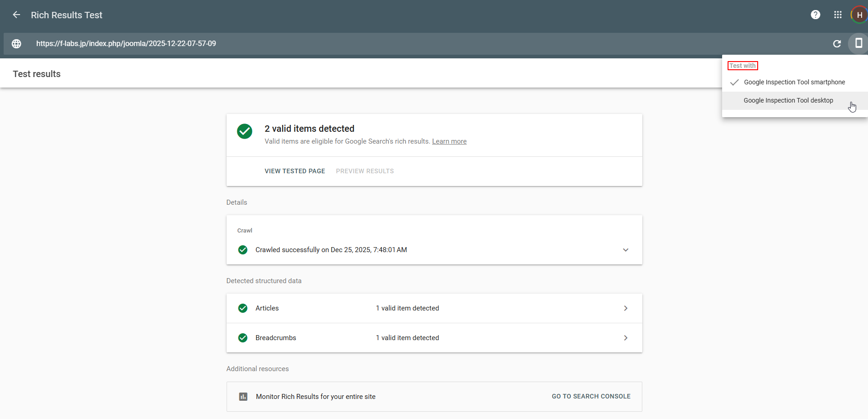Open the Articles row chevron
This screenshot has width=868, height=419.
pyautogui.click(x=625, y=308)
